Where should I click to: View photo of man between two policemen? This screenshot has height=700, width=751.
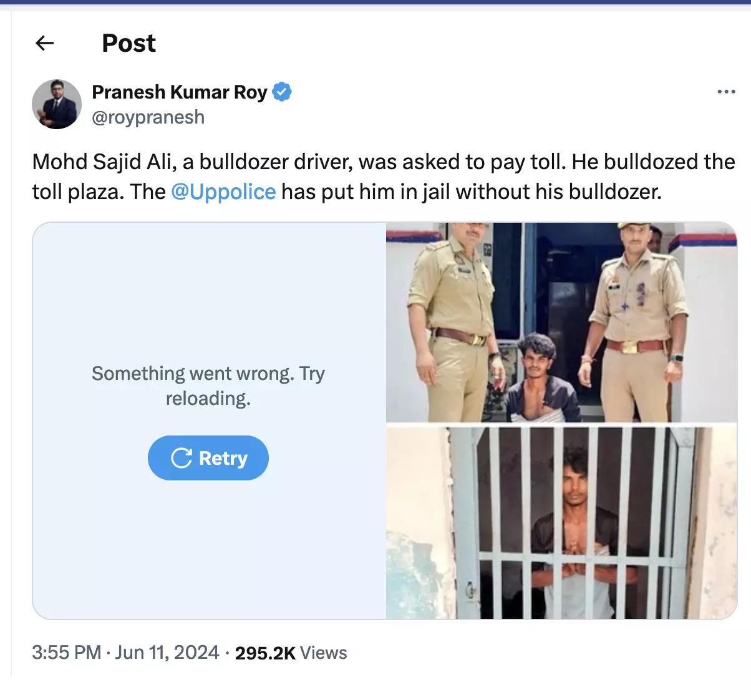tap(561, 322)
